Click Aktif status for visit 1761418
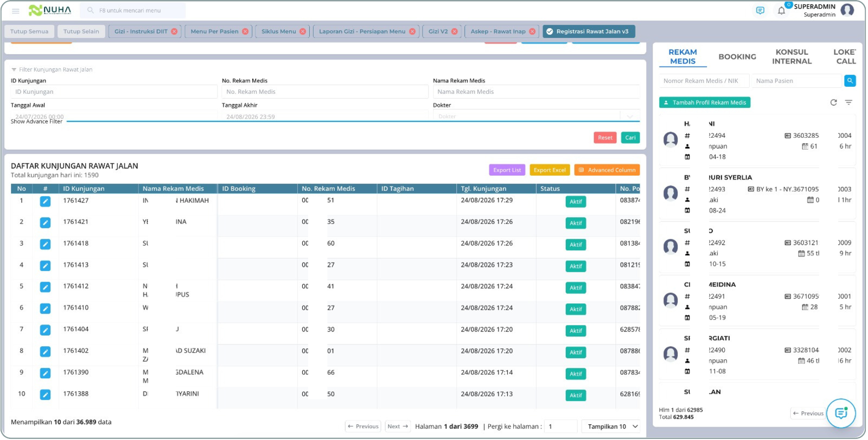Screen dimensions: 868x440 (576, 245)
